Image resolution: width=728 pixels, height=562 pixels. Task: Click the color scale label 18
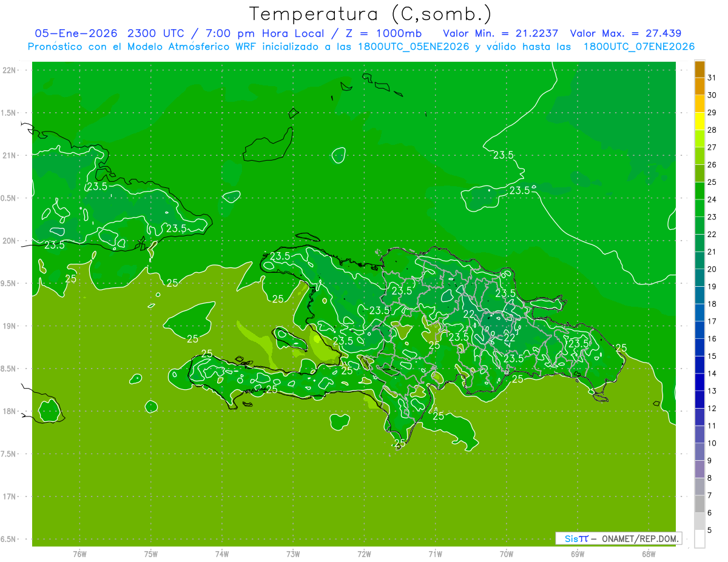point(712,304)
